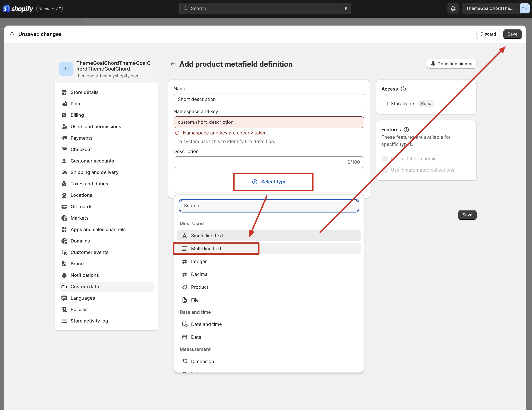
Task: Click the Name input field
Action: tap(269, 99)
